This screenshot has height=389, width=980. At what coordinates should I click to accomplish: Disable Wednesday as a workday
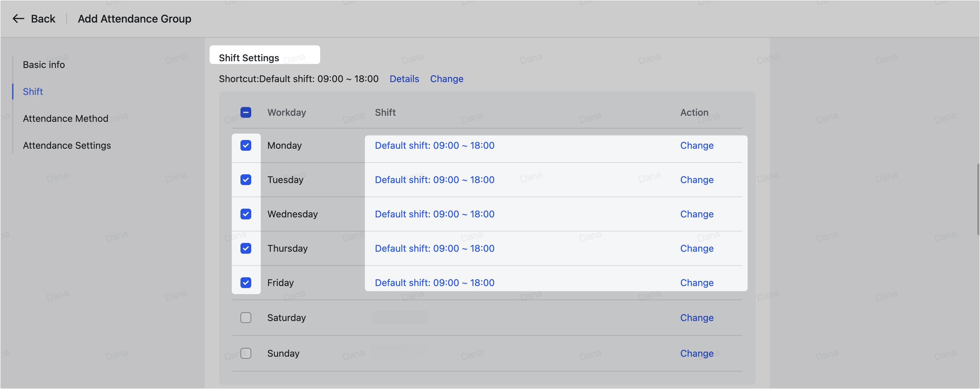pos(246,214)
